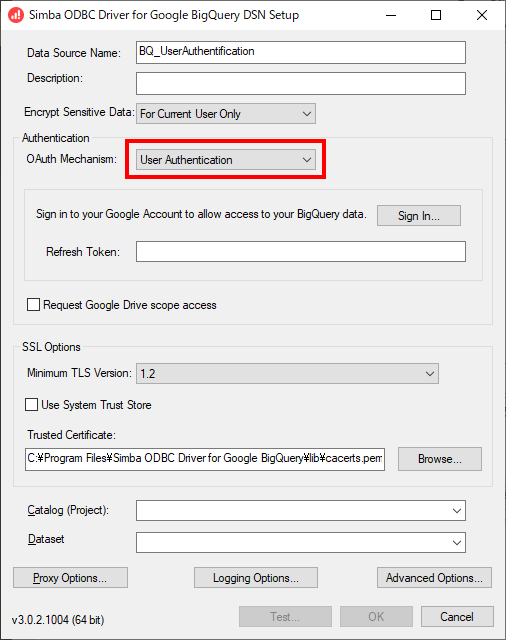Open the OAuth Mechanism dropdown
The width and height of the screenshot is (506, 640).
[226, 160]
